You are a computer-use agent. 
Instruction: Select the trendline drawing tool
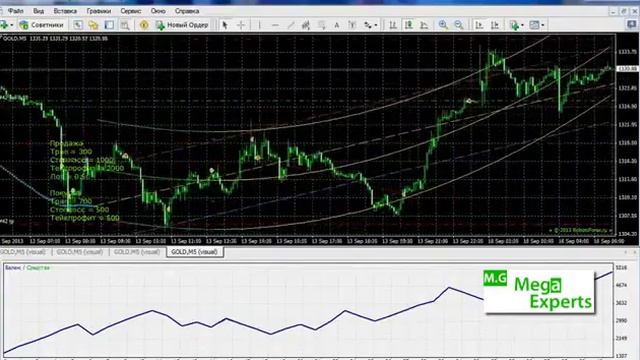click(x=291, y=25)
